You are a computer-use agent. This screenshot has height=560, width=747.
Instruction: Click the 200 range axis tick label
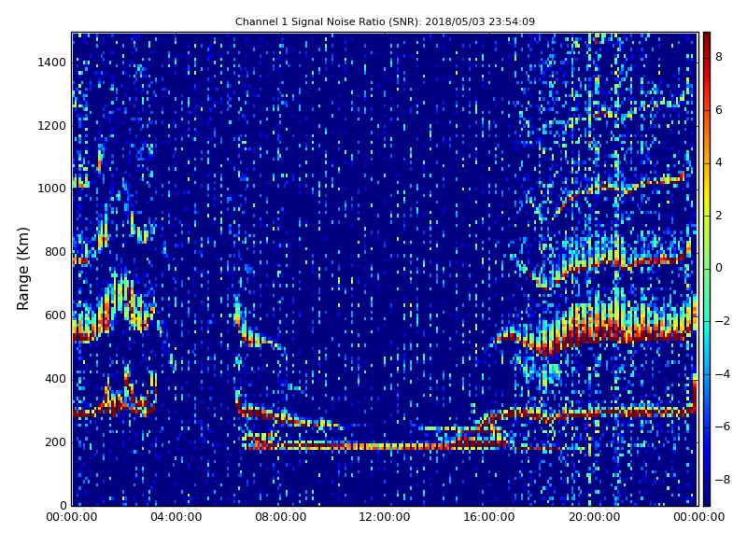(x=55, y=442)
